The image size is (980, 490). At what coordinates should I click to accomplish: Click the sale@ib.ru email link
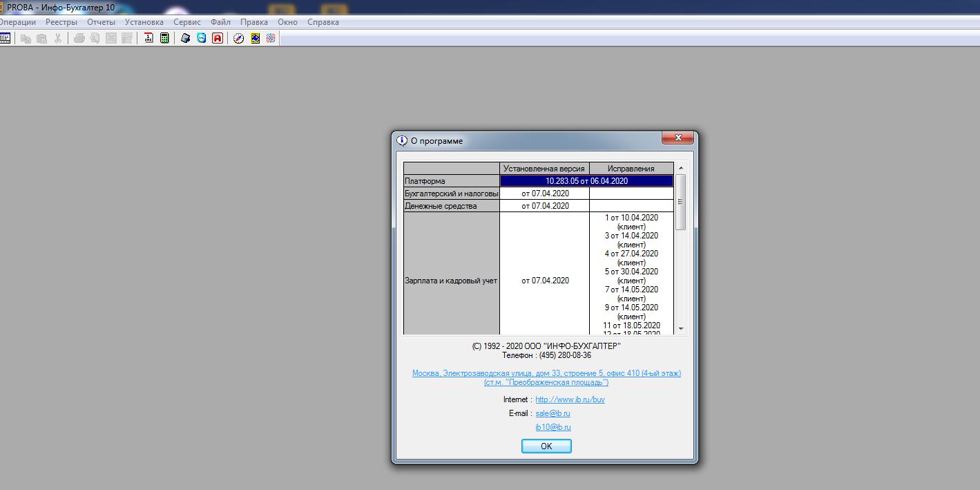(x=553, y=413)
